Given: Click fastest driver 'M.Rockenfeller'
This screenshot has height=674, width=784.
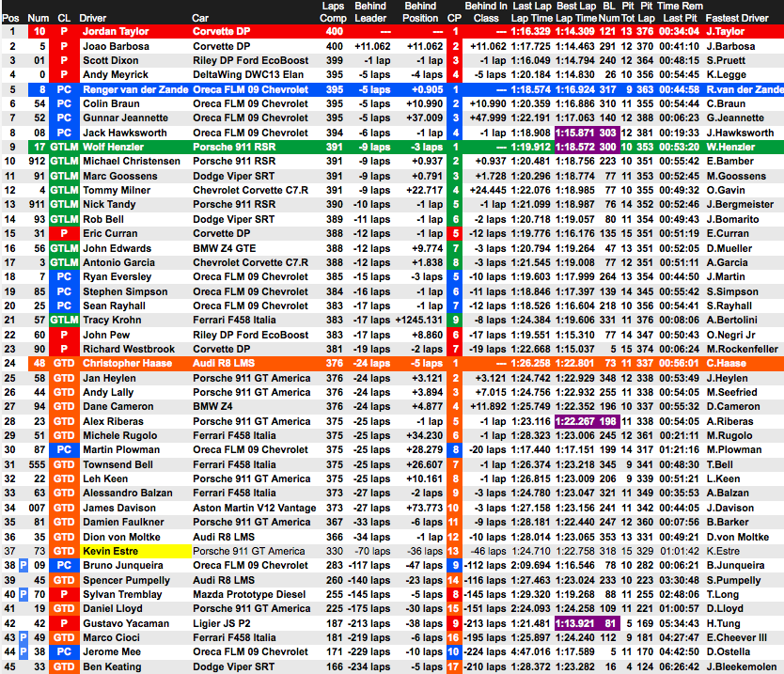Looking at the screenshot, I should coord(742,349).
